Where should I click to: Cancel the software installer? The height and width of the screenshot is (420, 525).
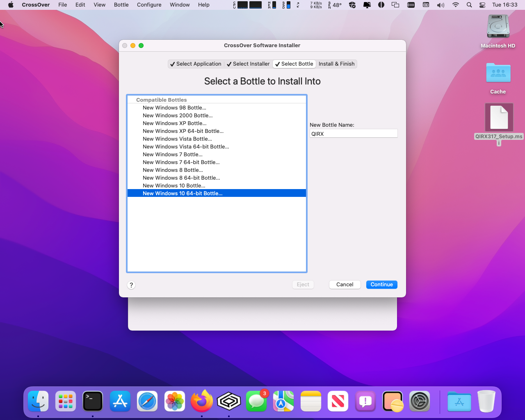tap(345, 285)
